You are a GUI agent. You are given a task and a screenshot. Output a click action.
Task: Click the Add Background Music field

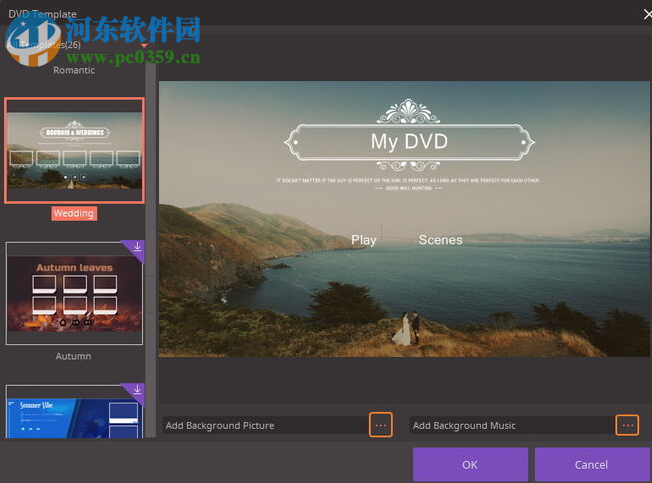pos(511,425)
